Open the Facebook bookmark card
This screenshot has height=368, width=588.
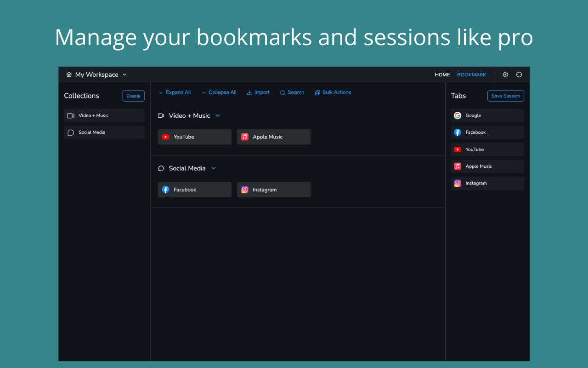click(195, 190)
